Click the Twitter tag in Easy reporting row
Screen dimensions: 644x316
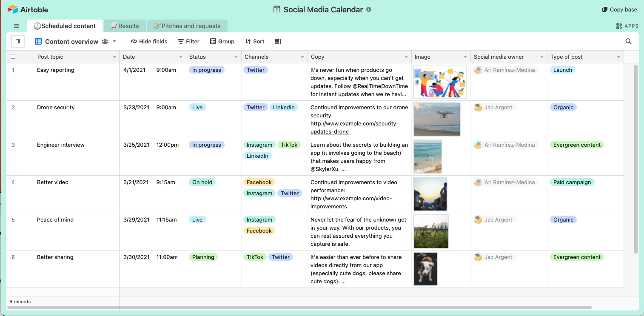(x=256, y=70)
